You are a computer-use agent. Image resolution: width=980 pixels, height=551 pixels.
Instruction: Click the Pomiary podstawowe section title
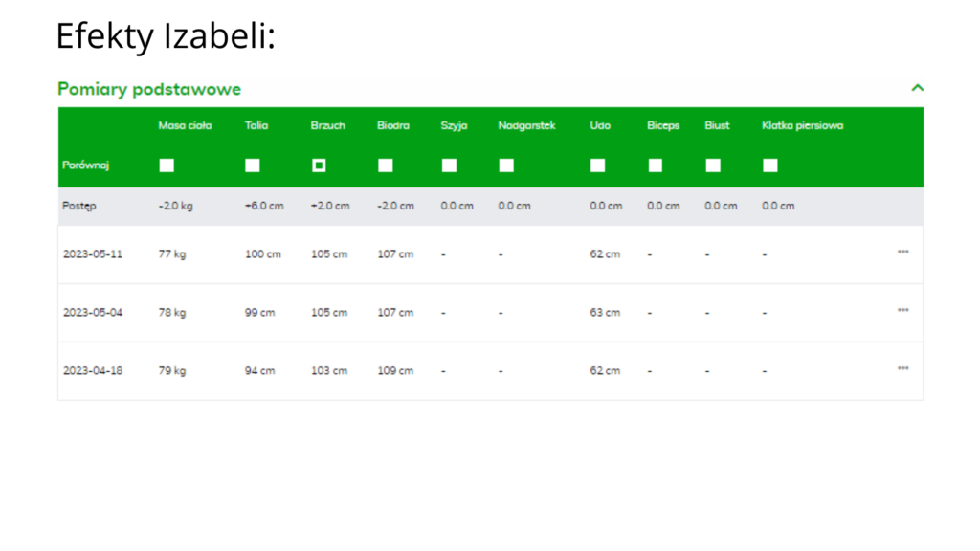click(149, 89)
